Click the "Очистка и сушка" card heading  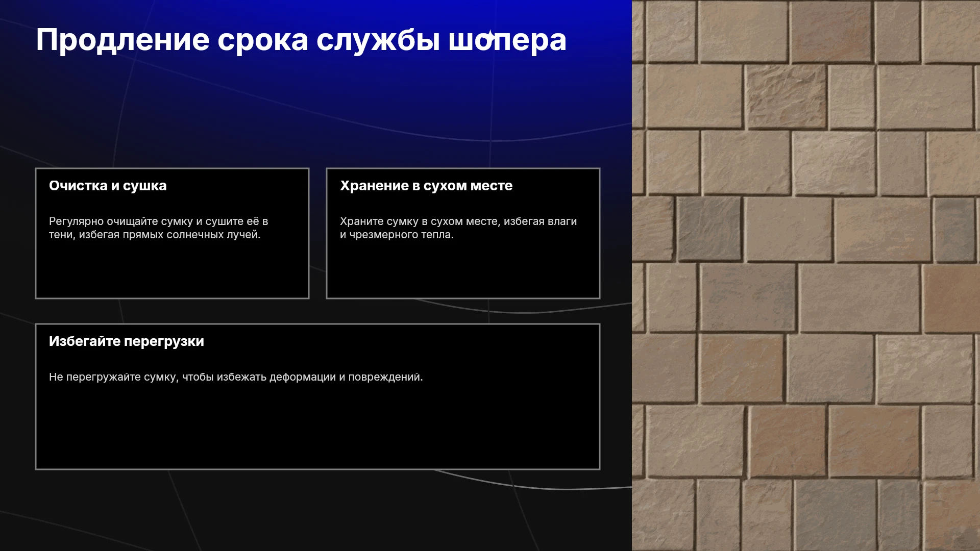[x=108, y=186]
